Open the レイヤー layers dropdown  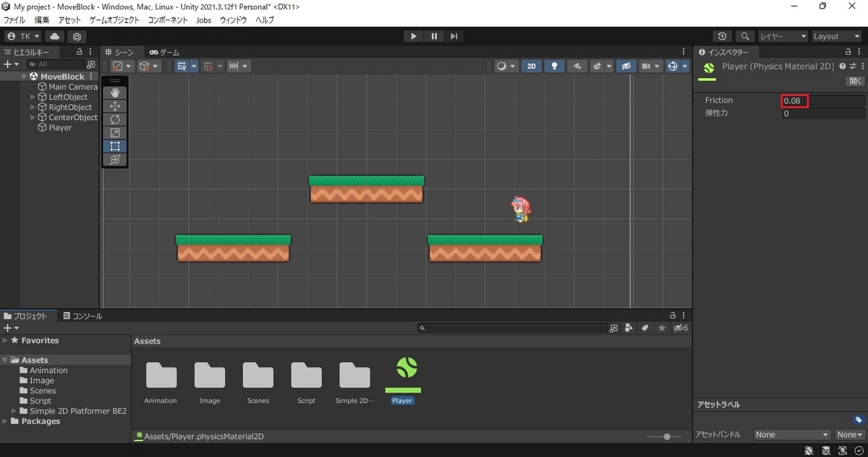(783, 36)
